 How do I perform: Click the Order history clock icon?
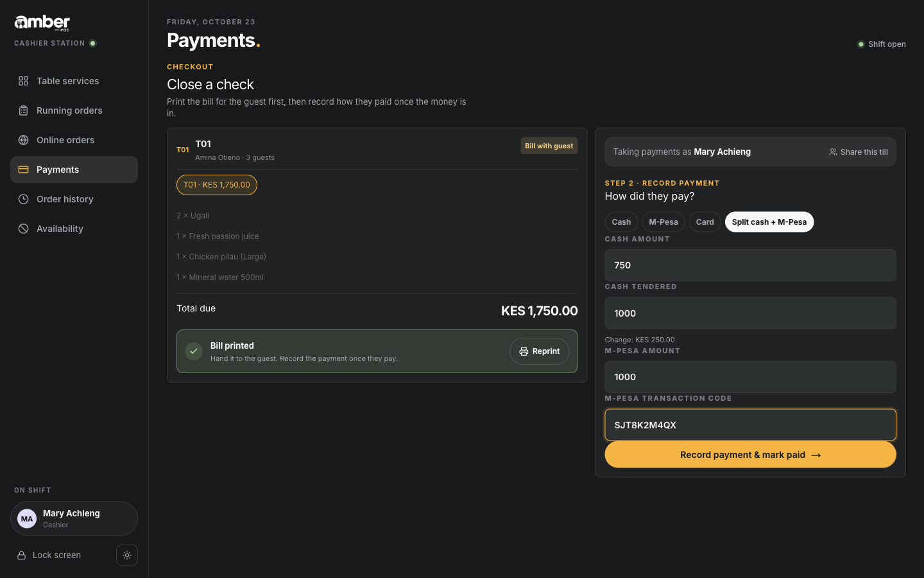tap(23, 199)
